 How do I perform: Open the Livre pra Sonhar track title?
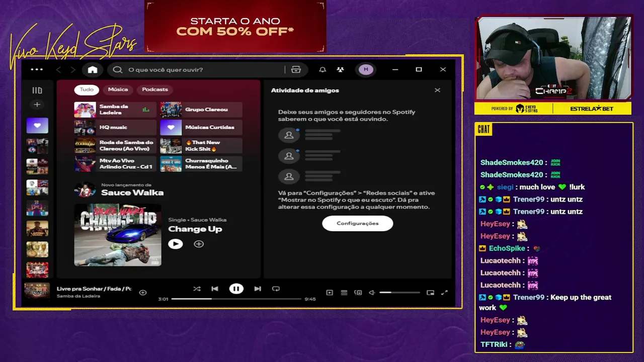click(x=94, y=289)
